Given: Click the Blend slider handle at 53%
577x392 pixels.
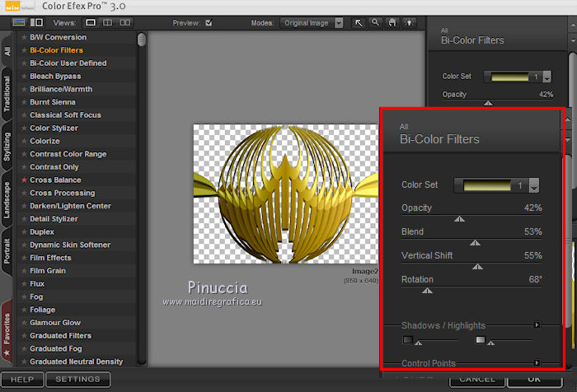Looking at the screenshot, I should coord(475,243).
